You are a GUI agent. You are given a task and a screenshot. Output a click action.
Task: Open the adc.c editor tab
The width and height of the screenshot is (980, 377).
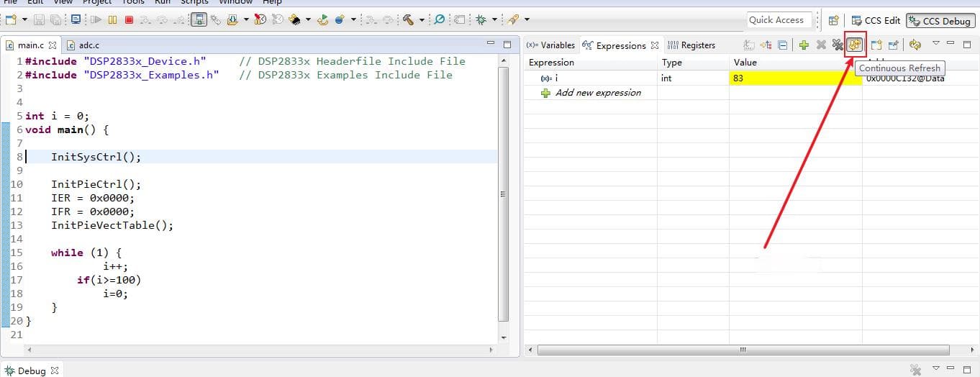pyautogui.click(x=83, y=45)
